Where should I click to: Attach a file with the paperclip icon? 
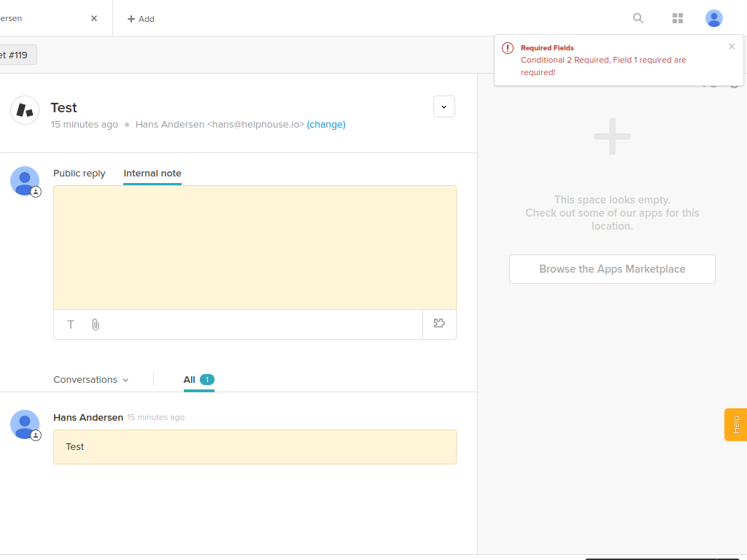[96, 324]
